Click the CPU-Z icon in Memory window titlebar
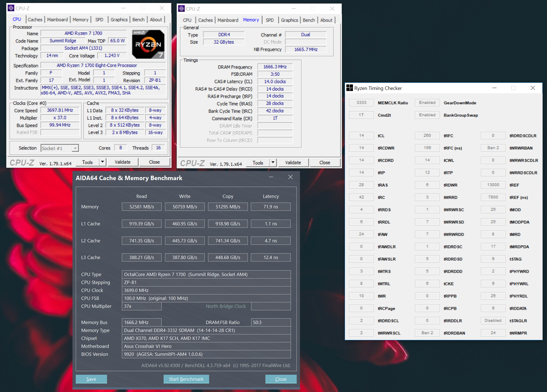The image size is (547, 392). tap(181, 9)
